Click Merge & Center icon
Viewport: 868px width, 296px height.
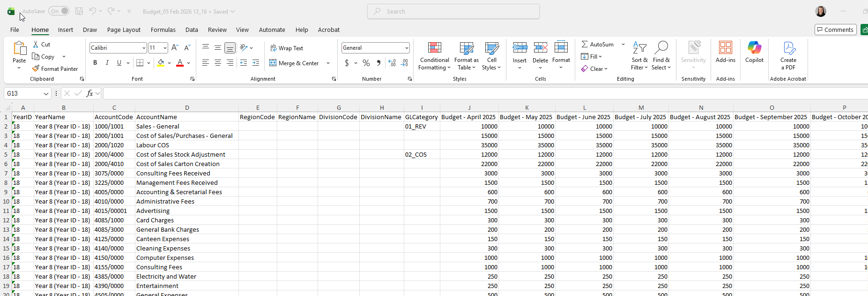(273, 63)
